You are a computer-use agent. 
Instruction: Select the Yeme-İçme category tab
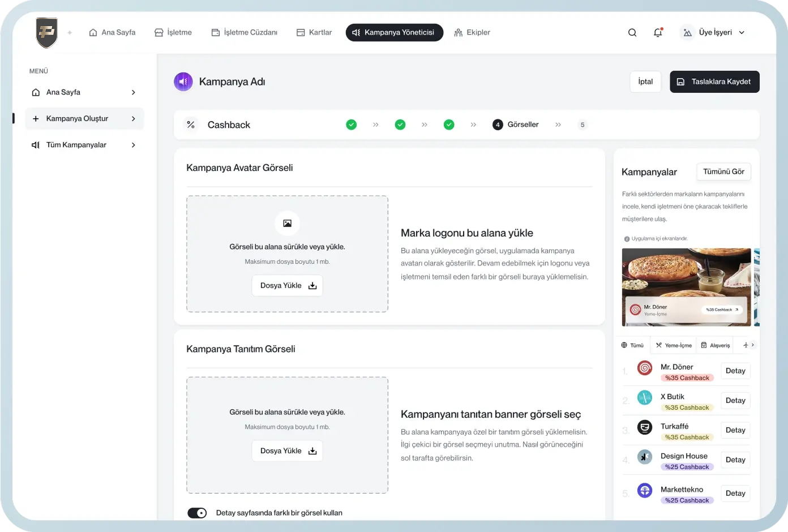click(x=674, y=345)
